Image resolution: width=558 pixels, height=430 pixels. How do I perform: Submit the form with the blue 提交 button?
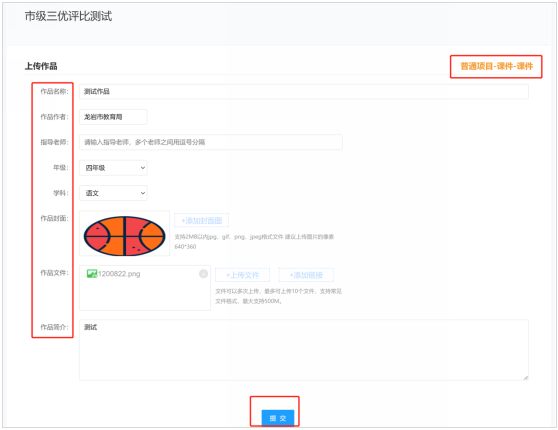[x=278, y=418]
